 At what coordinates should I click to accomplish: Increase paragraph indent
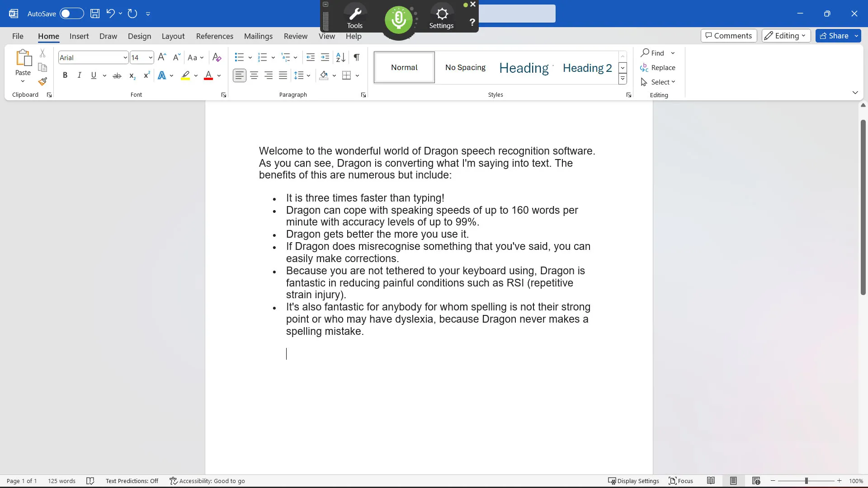[325, 57]
